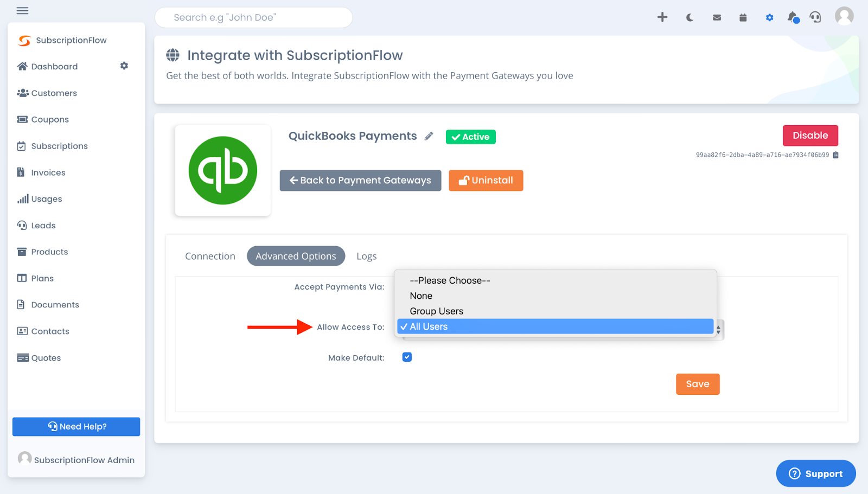Image resolution: width=868 pixels, height=494 pixels.
Task: Open Products in sidebar
Action: (x=42, y=252)
